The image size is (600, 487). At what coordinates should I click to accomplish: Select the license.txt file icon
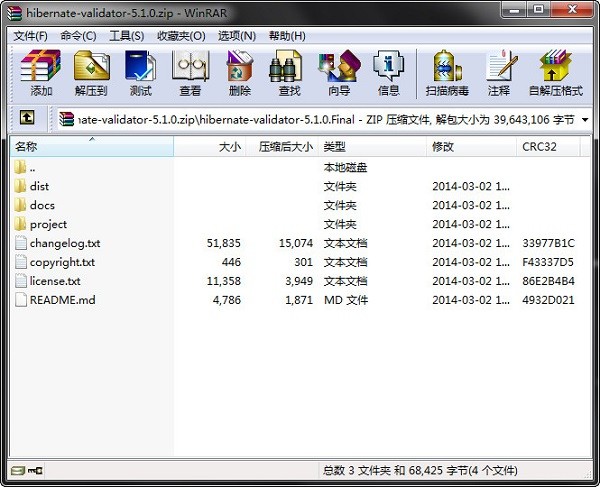click(x=21, y=281)
